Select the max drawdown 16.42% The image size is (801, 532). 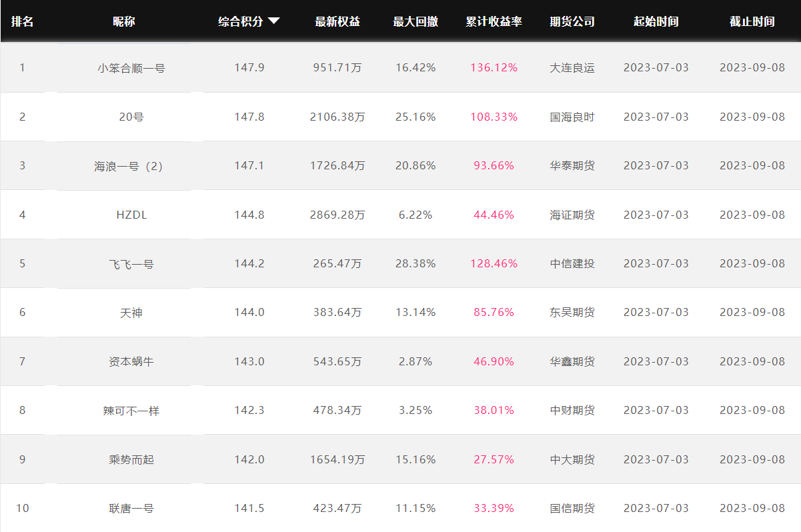pyautogui.click(x=416, y=68)
